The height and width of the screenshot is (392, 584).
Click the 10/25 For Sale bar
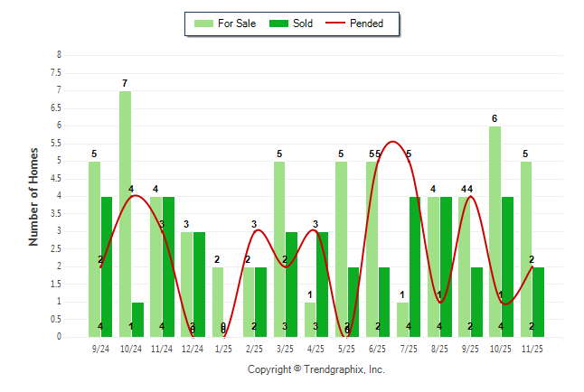click(x=495, y=231)
